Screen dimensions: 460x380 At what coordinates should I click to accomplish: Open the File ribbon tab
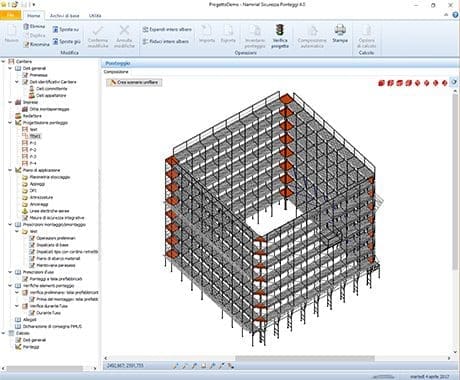11,15
